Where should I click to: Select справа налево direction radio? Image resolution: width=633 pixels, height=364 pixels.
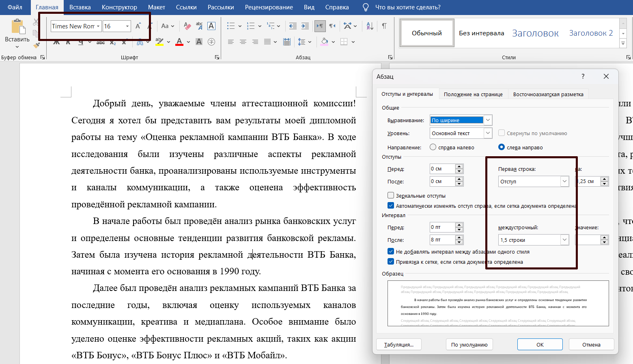(433, 147)
